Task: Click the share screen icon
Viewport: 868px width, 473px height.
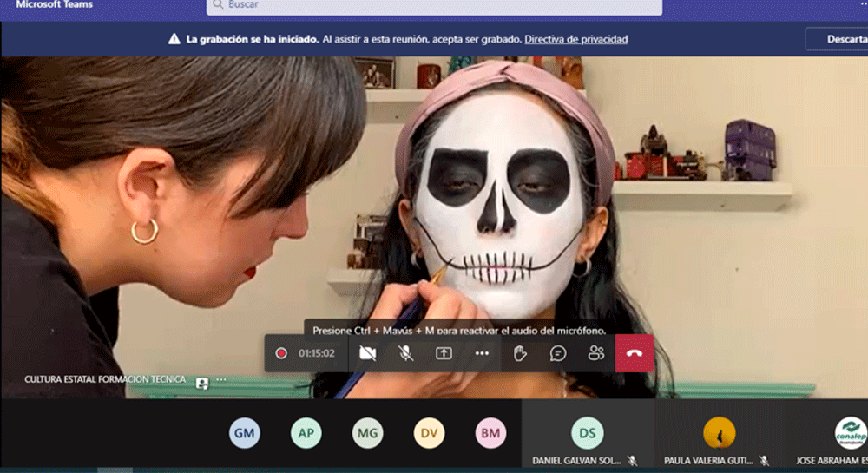Action: pyautogui.click(x=444, y=353)
